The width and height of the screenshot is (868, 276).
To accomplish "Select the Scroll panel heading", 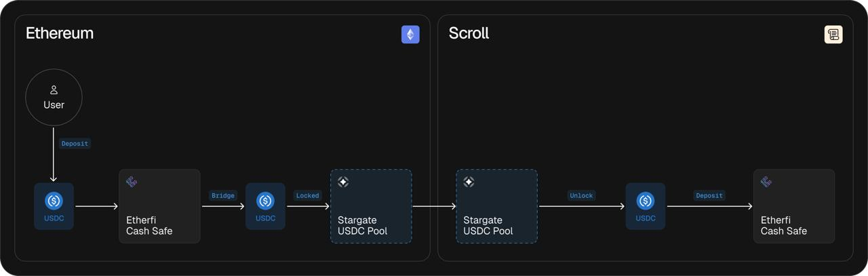I will coord(469,33).
